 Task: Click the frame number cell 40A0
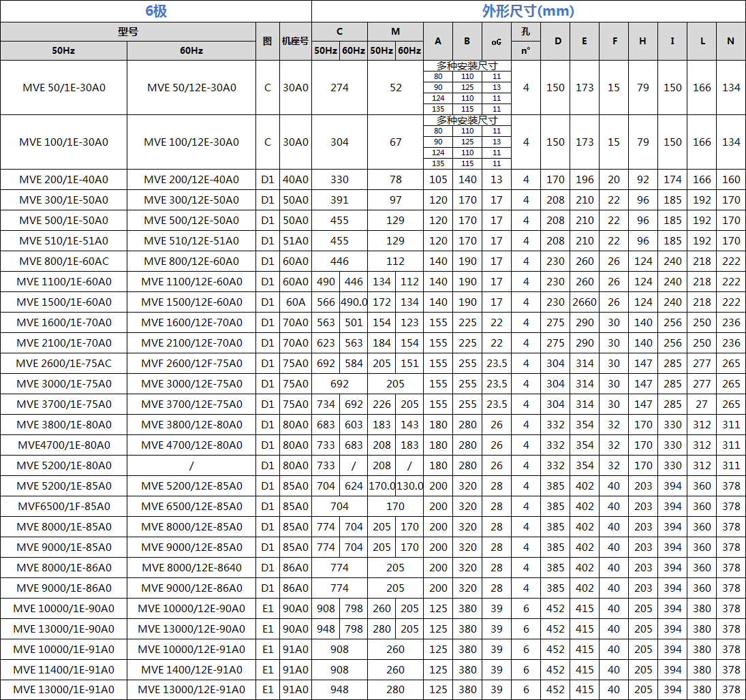pyautogui.click(x=295, y=180)
